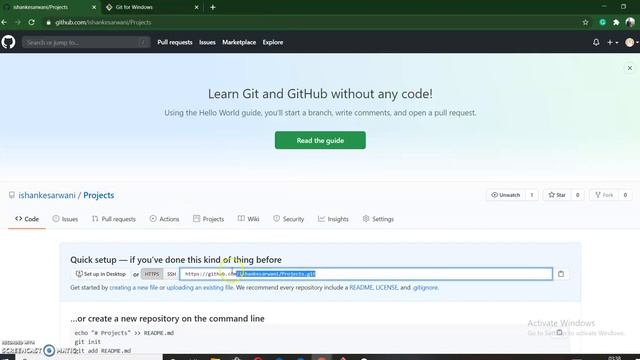Open Chrome profile avatar

point(630,22)
